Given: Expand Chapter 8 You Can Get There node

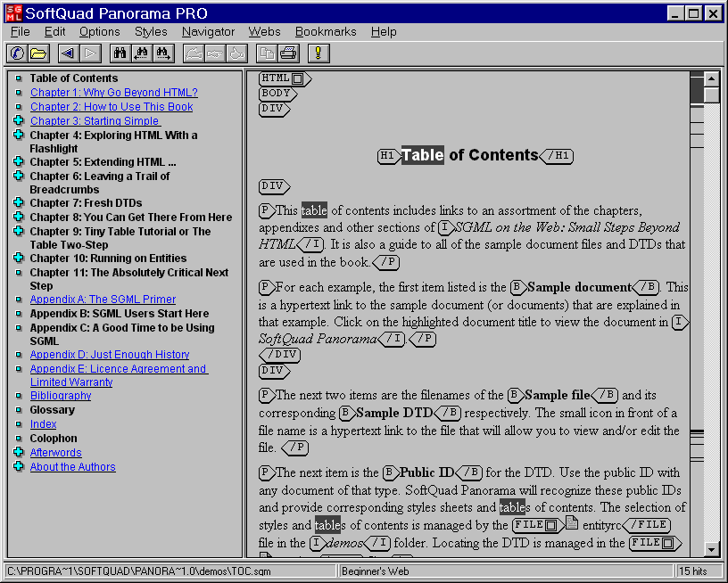Looking at the screenshot, I should click(x=19, y=217).
